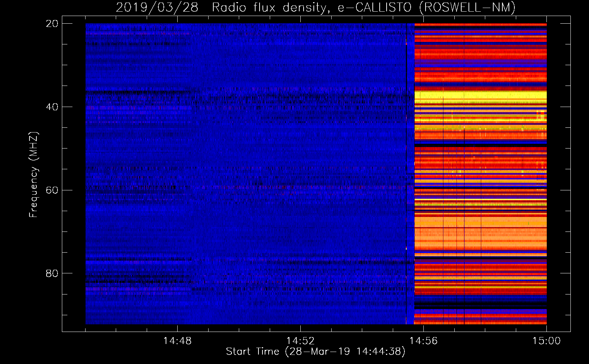Click the wide orange band near 70 MHz
The width and height of the screenshot is (589, 364).
(x=481, y=233)
